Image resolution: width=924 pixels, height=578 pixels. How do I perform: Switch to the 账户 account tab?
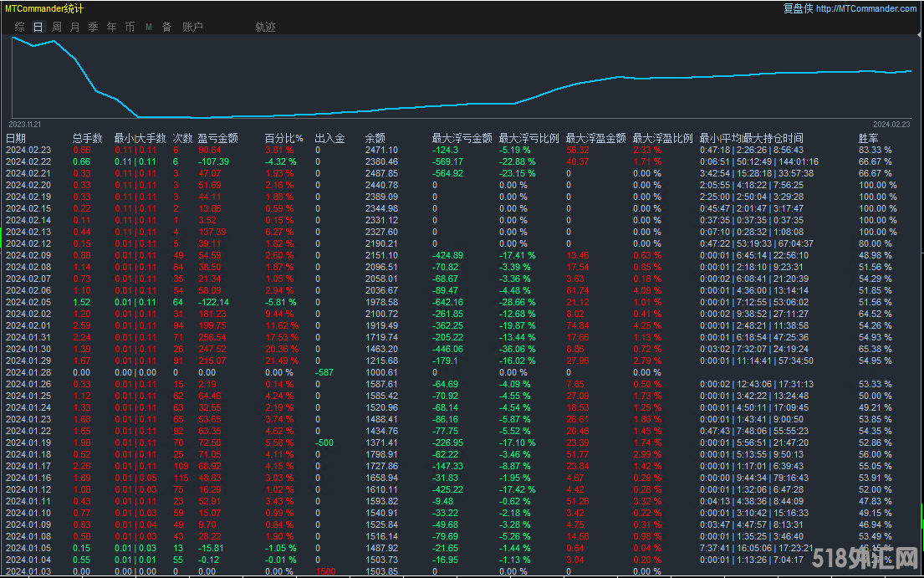192,27
